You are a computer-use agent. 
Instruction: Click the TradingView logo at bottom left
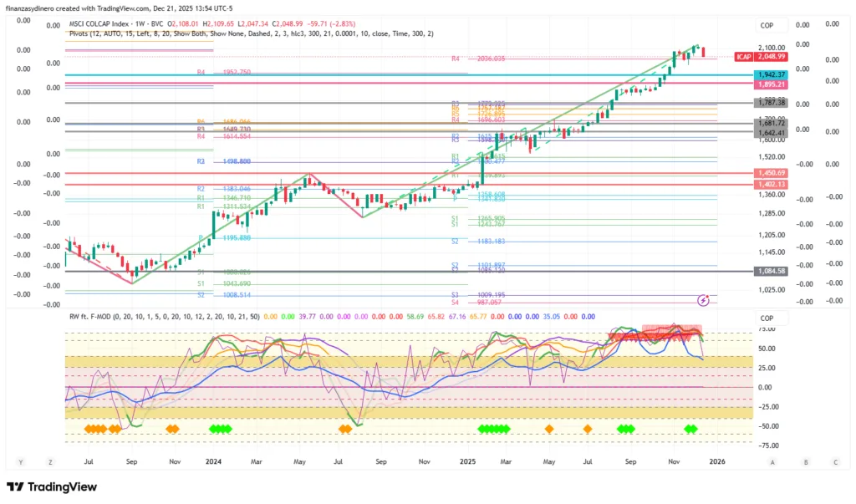(52, 487)
